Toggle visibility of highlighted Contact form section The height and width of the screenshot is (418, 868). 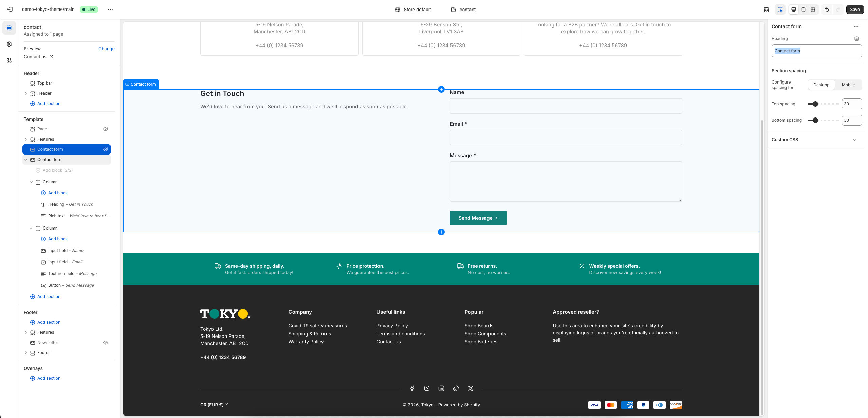click(x=106, y=149)
